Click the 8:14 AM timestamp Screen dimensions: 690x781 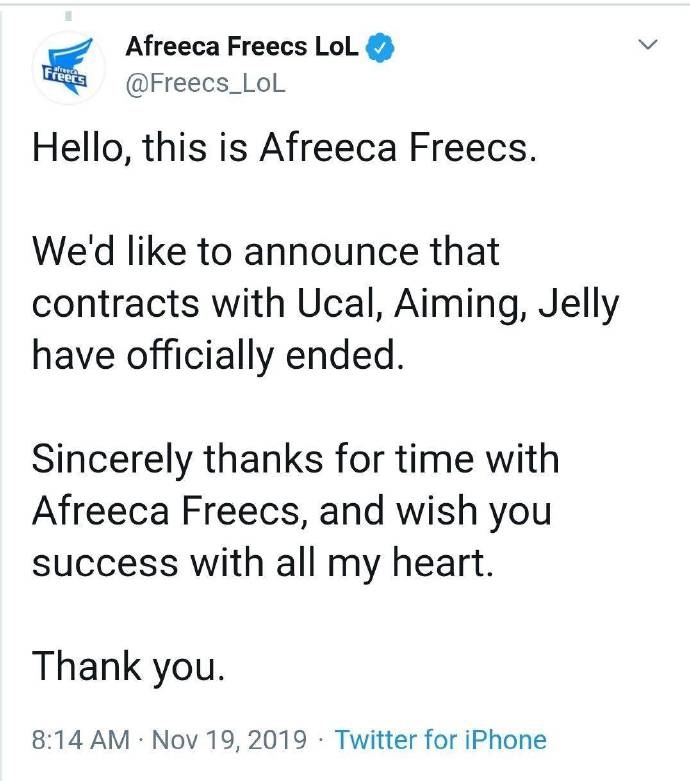tap(81, 740)
